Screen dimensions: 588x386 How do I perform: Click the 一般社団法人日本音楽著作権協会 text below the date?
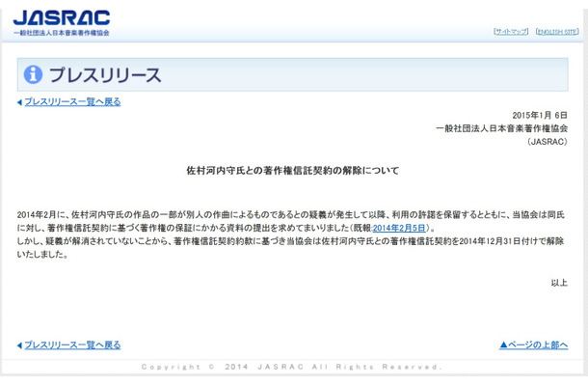[502, 128]
